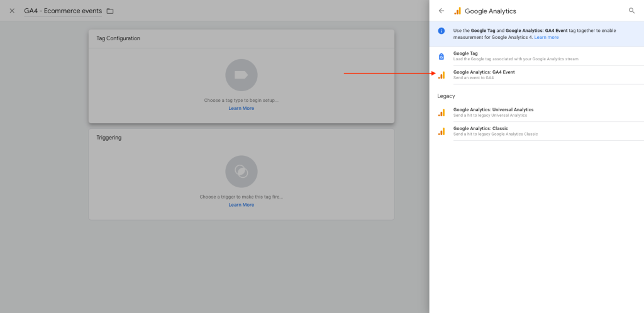Click the blue info icon in the banner
Image resolution: width=644 pixels, height=313 pixels.
tap(441, 31)
